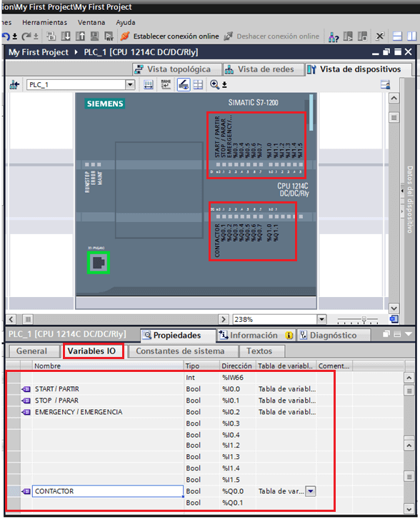Switch to Vista de redes view
Viewport: 420px width, 519px height.
coord(260,69)
